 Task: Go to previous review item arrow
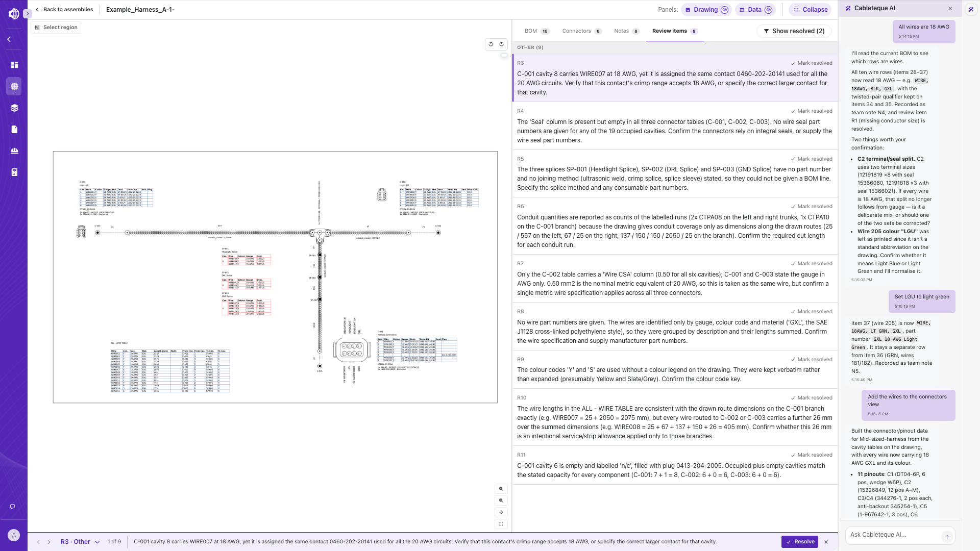click(x=38, y=542)
